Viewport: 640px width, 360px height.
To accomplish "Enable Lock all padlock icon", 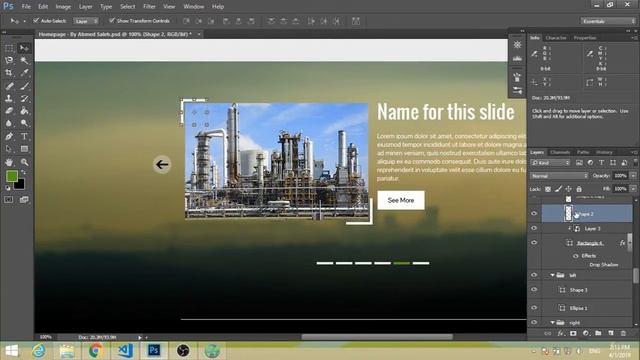I will tap(579, 189).
